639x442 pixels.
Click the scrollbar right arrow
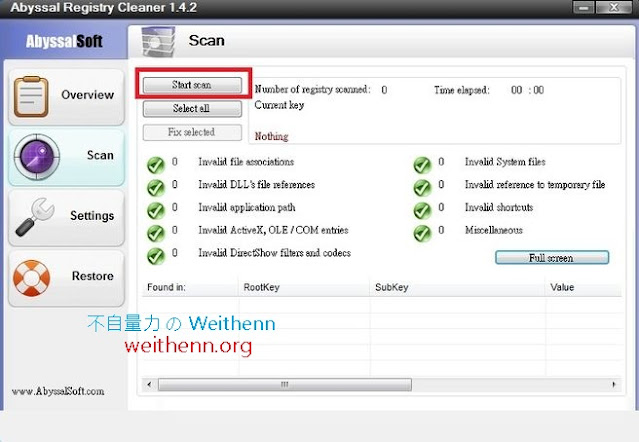point(614,385)
